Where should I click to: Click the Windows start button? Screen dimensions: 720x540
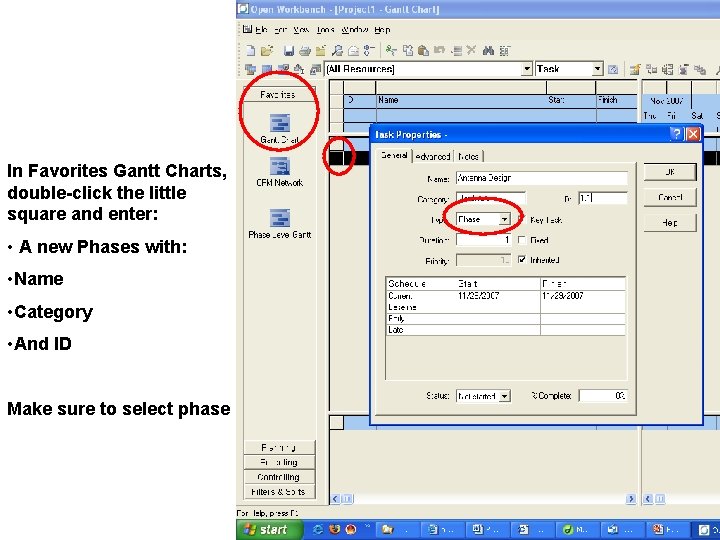[269, 529]
